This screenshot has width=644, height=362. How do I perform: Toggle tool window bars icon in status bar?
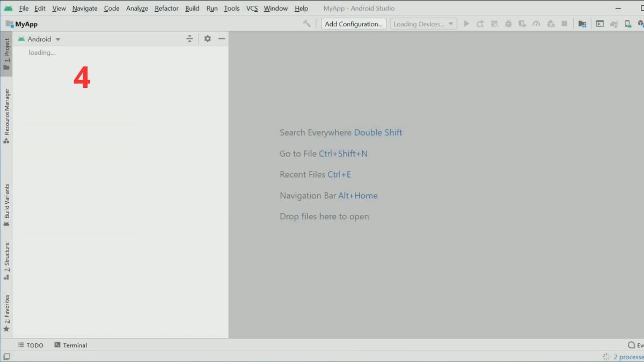point(6,357)
